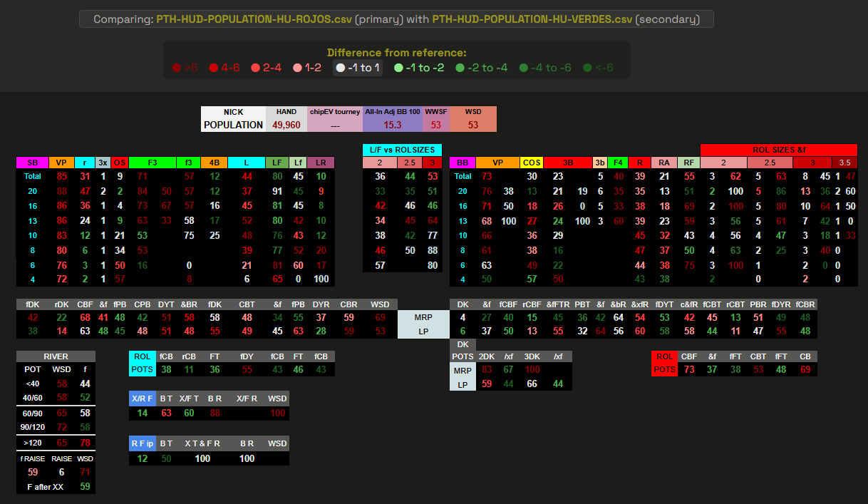Click the 'chipEV tourney' stat header

click(335, 112)
